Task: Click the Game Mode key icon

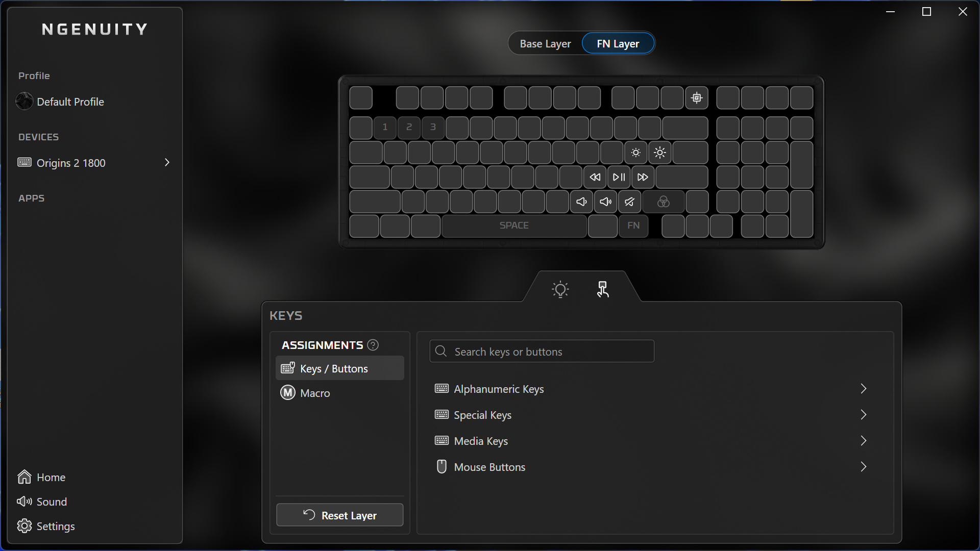Action: [x=697, y=98]
